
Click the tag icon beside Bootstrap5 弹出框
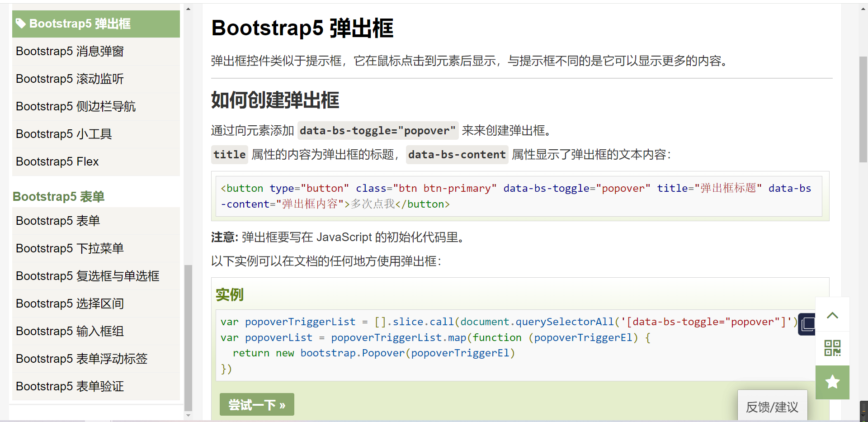click(20, 24)
